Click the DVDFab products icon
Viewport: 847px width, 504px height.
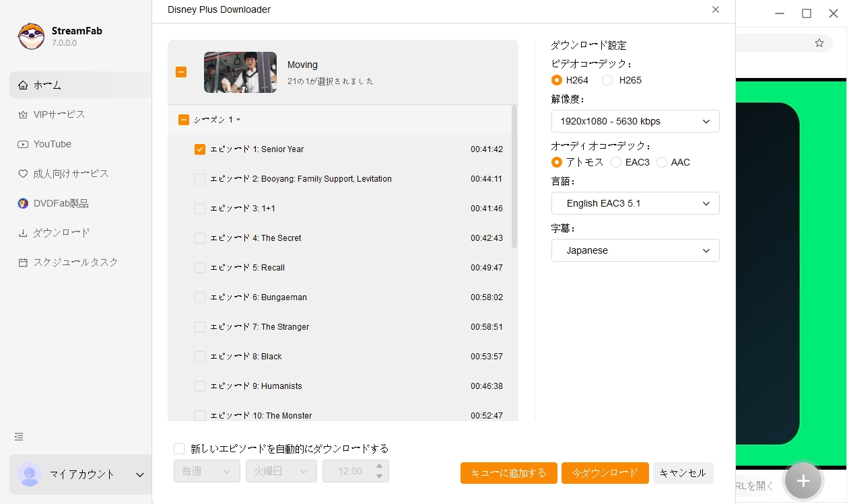pos(23,203)
